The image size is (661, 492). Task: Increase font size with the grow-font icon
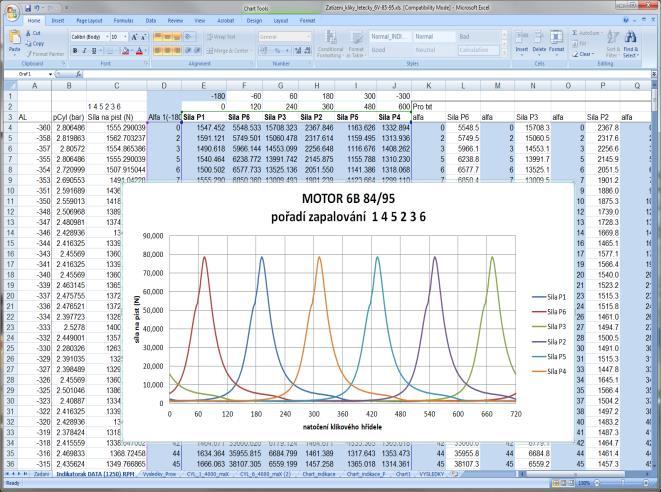pyautogui.click(x=134, y=37)
